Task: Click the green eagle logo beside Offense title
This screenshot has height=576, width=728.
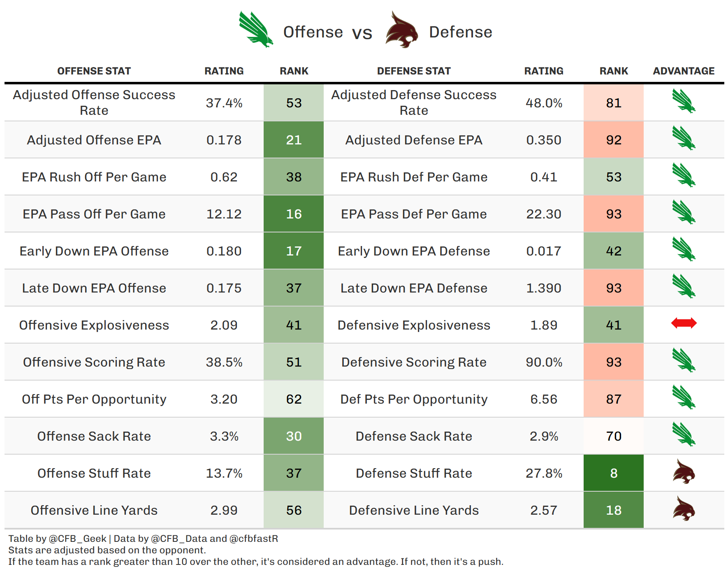Action: tap(256, 30)
